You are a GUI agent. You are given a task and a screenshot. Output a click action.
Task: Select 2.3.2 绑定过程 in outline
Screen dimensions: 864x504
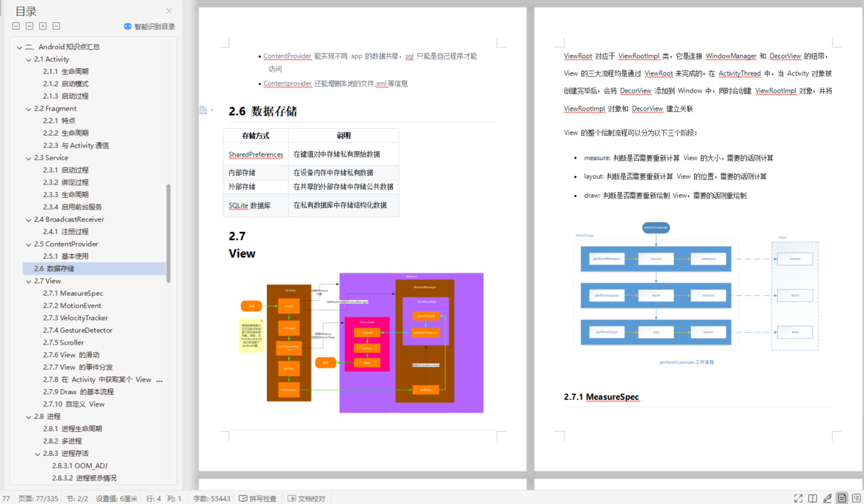click(x=65, y=182)
